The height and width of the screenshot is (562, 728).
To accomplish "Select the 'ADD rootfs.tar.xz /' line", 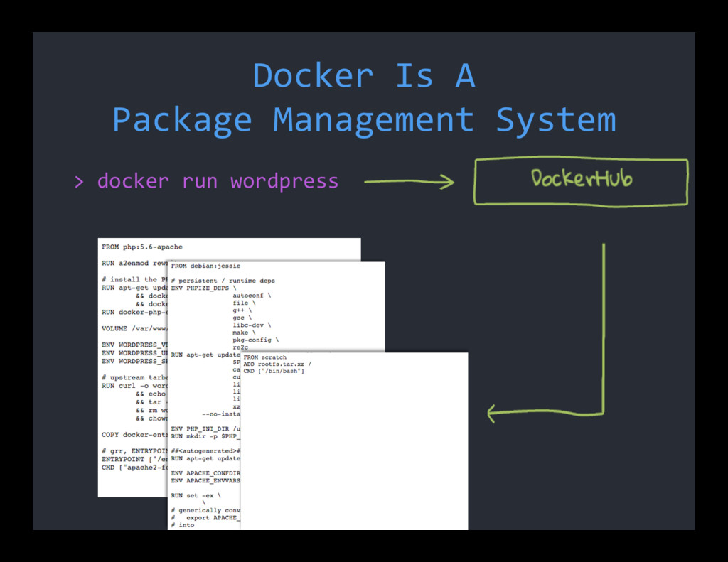I will coord(277,364).
